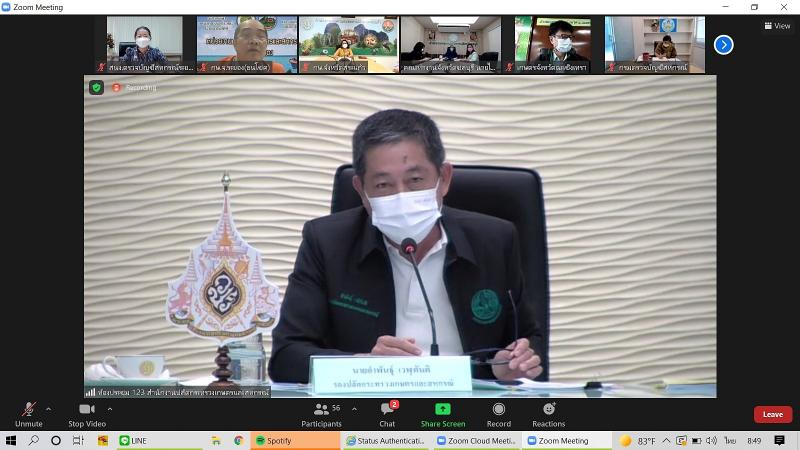800x450 pixels.
Task: Open Chrome from taskbar
Action: pyautogui.click(x=238, y=441)
